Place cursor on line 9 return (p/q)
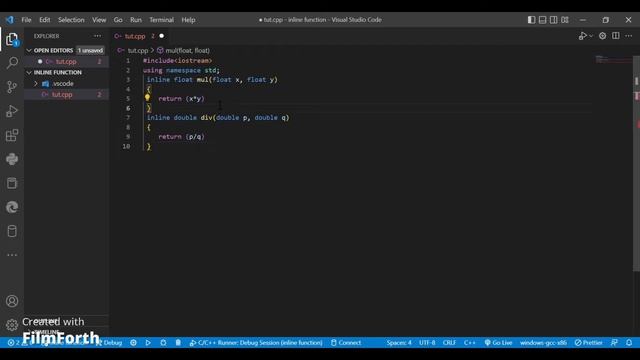Image resolution: width=640 pixels, height=360 pixels. point(181,137)
